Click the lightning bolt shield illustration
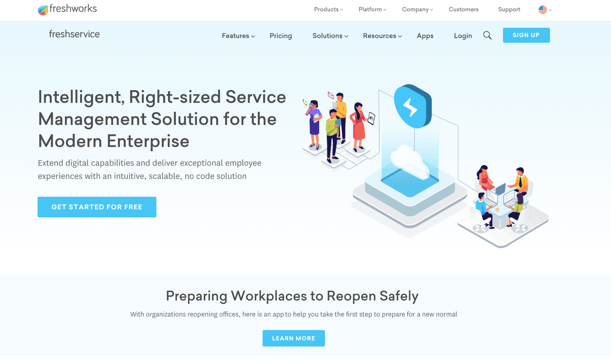This screenshot has height=364, width=611. 413,106
